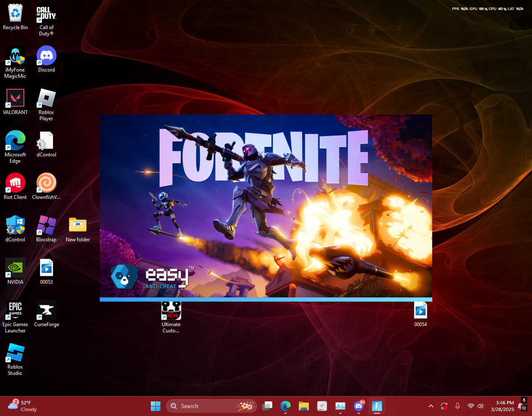Launch Riot Client shortcut

pos(15,187)
